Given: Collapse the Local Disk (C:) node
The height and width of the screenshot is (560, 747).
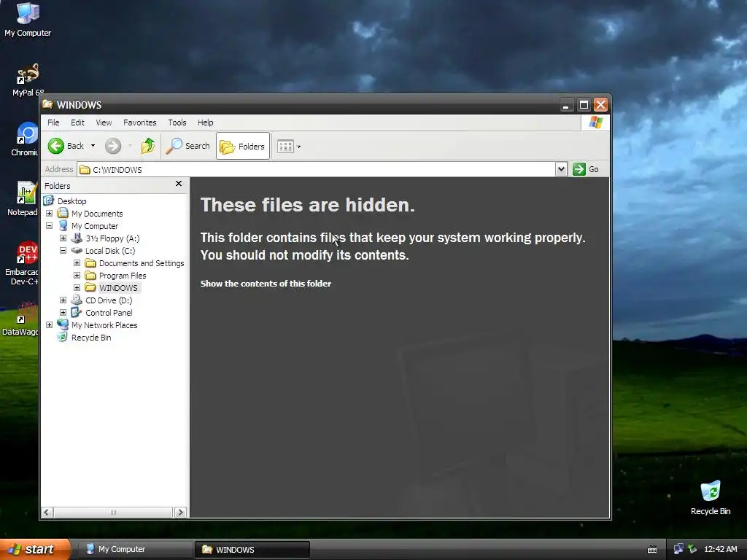Looking at the screenshot, I should coord(63,251).
